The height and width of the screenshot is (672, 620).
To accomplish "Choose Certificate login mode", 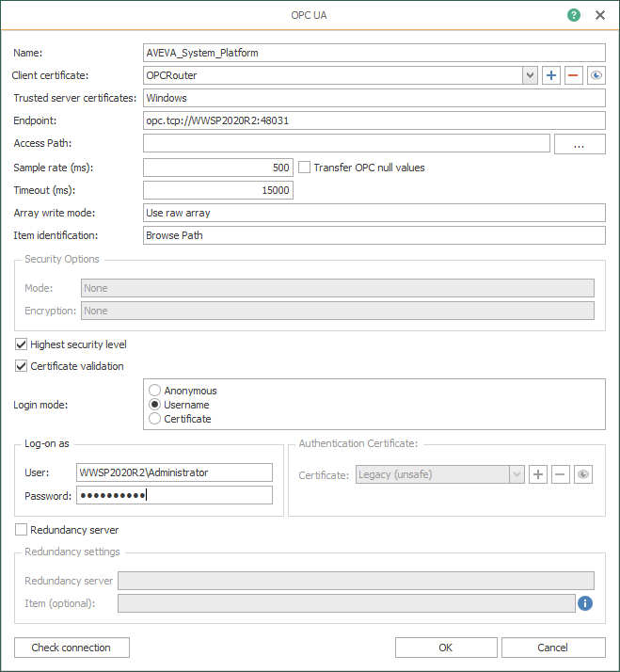I will 154,419.
